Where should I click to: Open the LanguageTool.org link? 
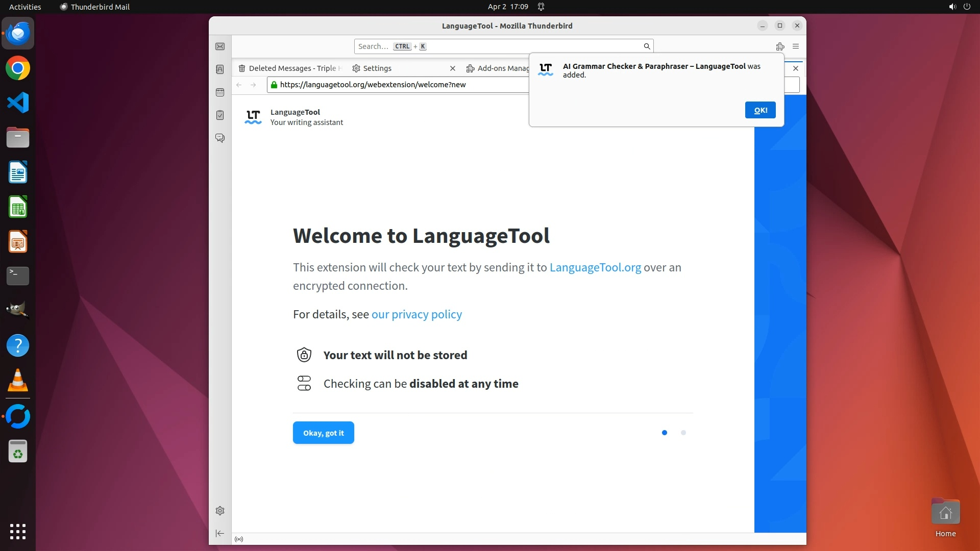[595, 267]
